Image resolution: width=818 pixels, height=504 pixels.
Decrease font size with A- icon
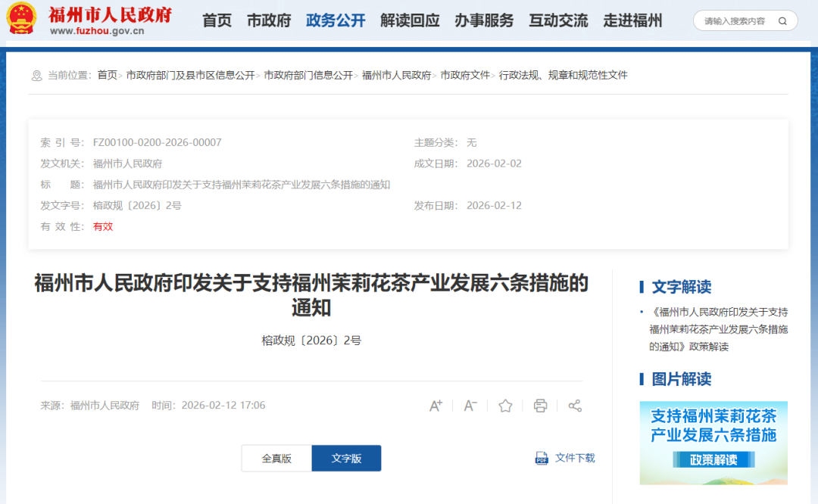pos(470,406)
